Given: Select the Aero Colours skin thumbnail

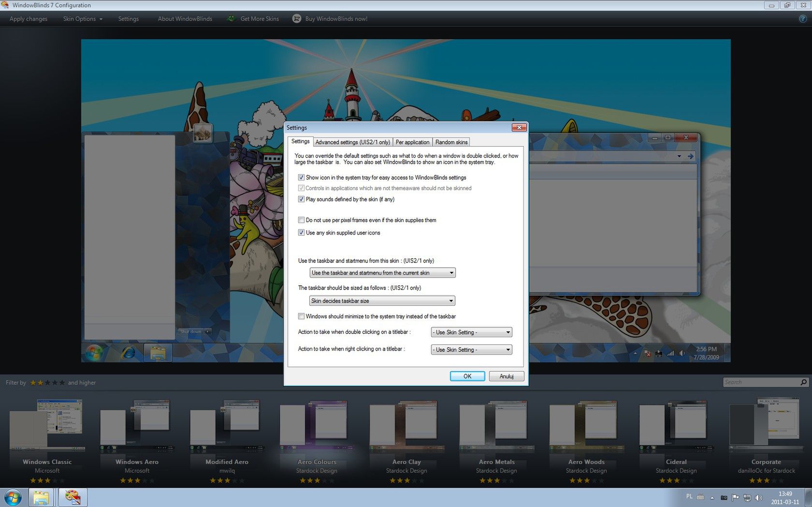Looking at the screenshot, I should (x=317, y=426).
